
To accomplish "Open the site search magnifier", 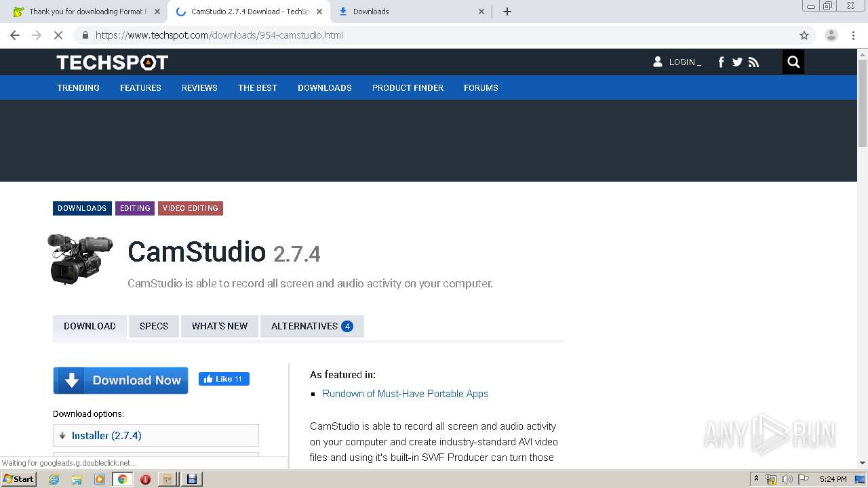I will [793, 62].
